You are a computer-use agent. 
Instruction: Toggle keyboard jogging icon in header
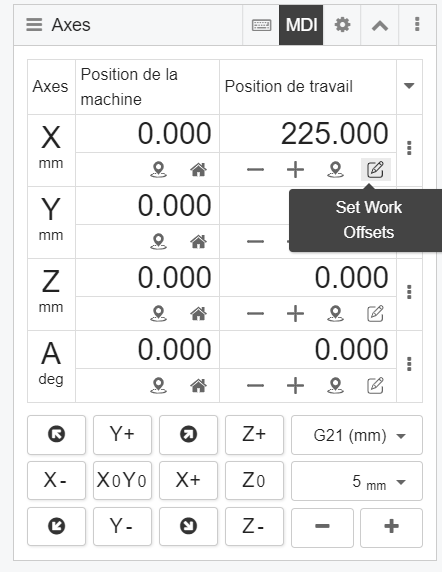(261, 25)
